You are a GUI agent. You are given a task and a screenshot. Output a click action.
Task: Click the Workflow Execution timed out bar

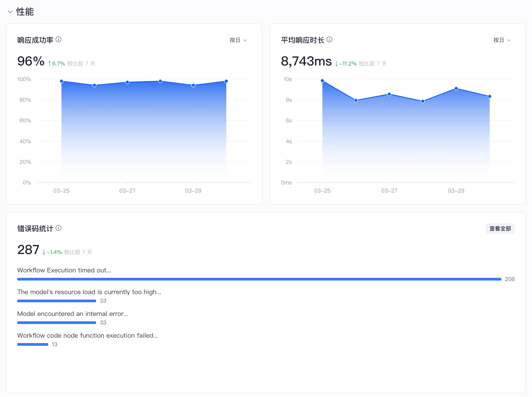click(259, 279)
